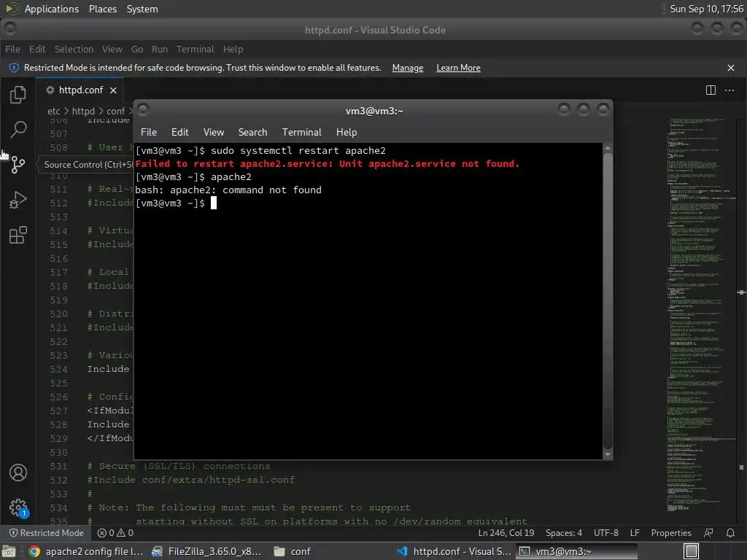
Task: Click Ln 246, Col 19 in status bar
Action: click(x=506, y=533)
